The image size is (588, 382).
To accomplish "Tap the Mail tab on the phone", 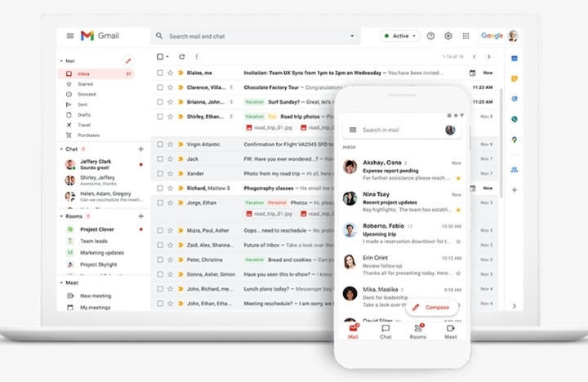I will [353, 331].
